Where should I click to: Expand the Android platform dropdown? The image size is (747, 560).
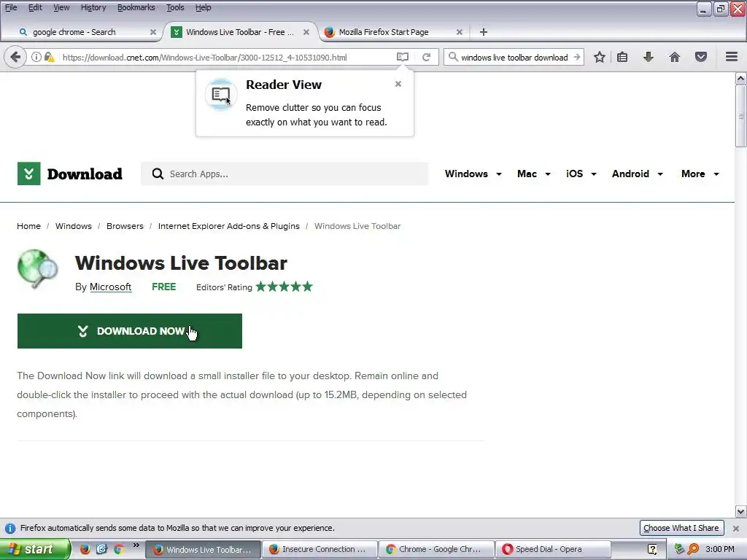click(638, 174)
